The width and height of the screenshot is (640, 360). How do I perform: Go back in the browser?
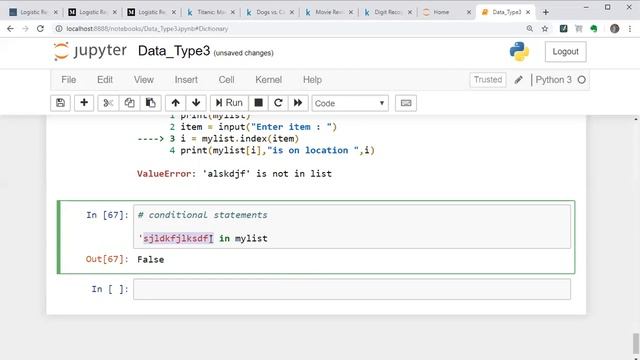tap(10, 29)
